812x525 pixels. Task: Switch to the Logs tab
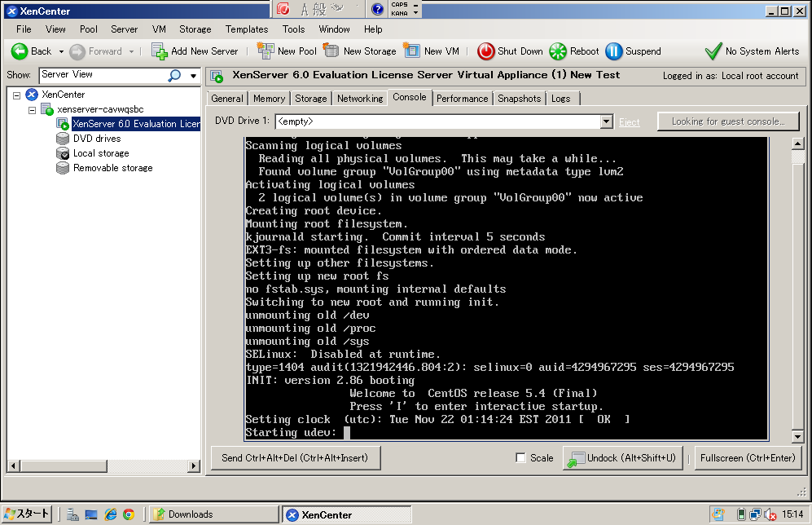tap(561, 99)
